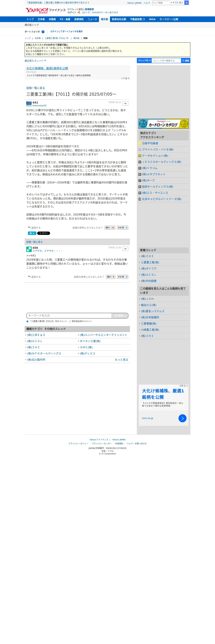Select 掲示板全体のコメント radio
The image size is (215, 644).
tap(70, 321)
